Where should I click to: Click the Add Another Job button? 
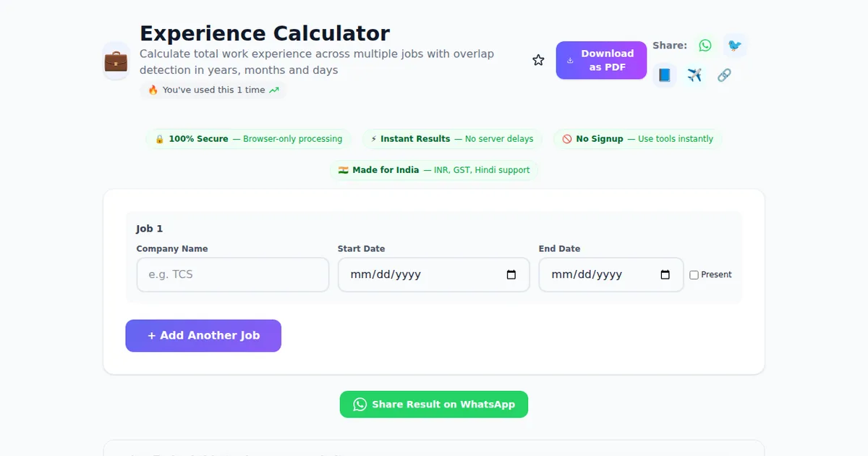tap(203, 336)
